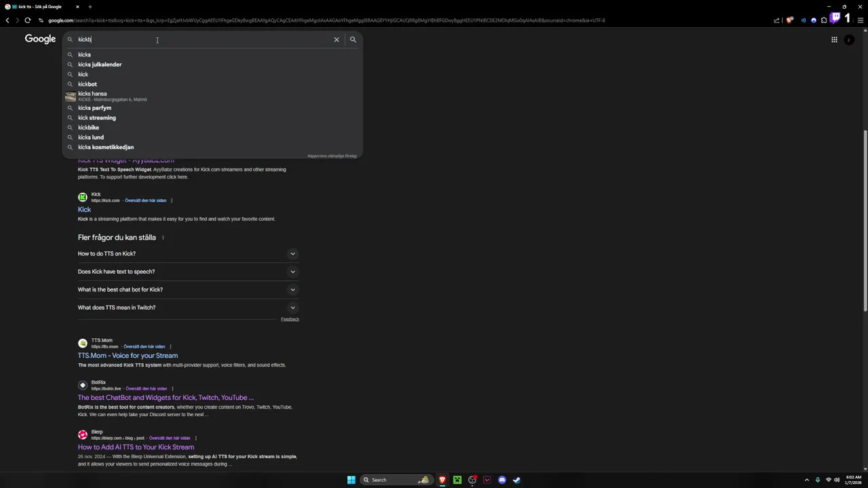Open Brave from the taskbar
This screenshot has width=868, height=488.
click(x=442, y=480)
